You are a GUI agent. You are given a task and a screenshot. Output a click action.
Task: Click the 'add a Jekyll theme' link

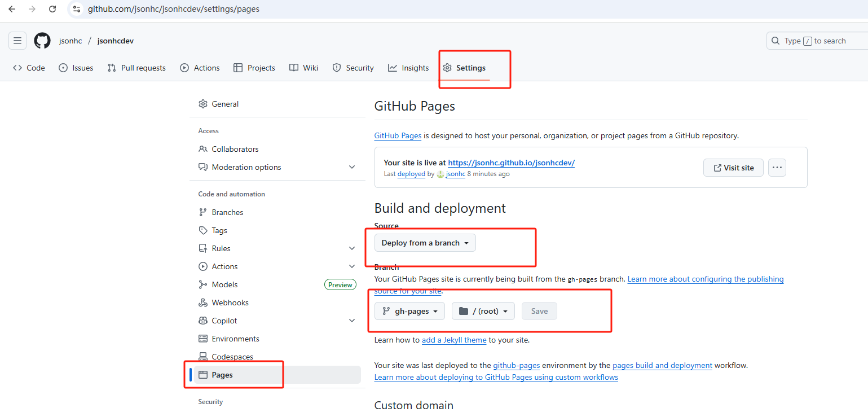point(454,340)
